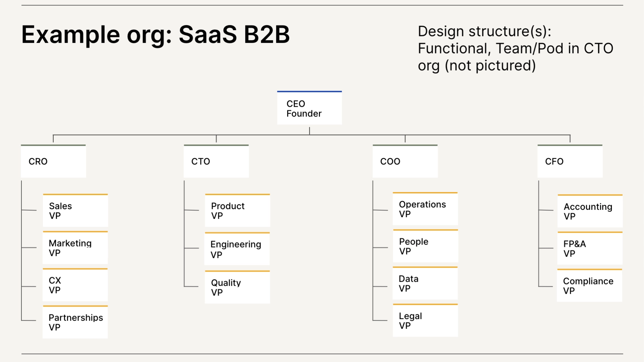Click the Operations VP node
644x362 pixels.
[x=425, y=209]
